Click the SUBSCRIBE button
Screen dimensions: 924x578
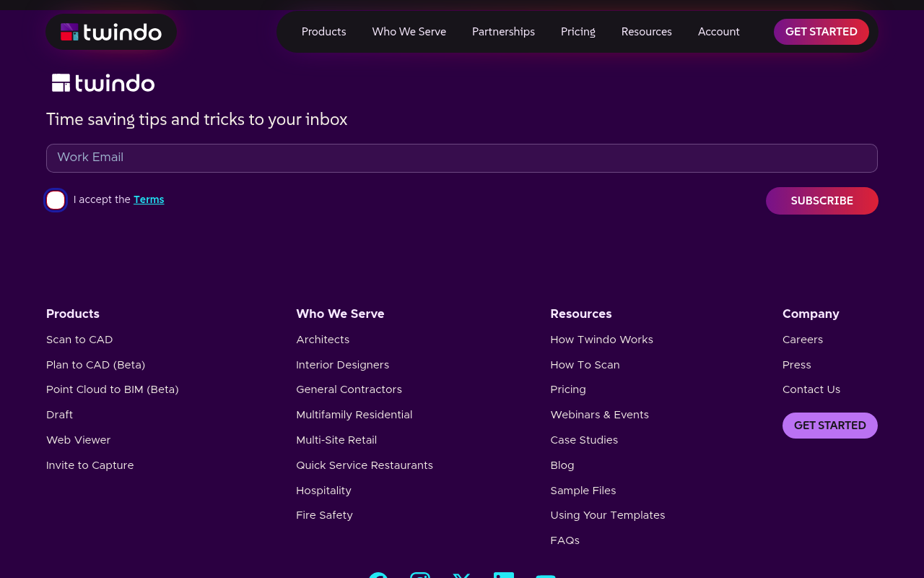point(822,201)
